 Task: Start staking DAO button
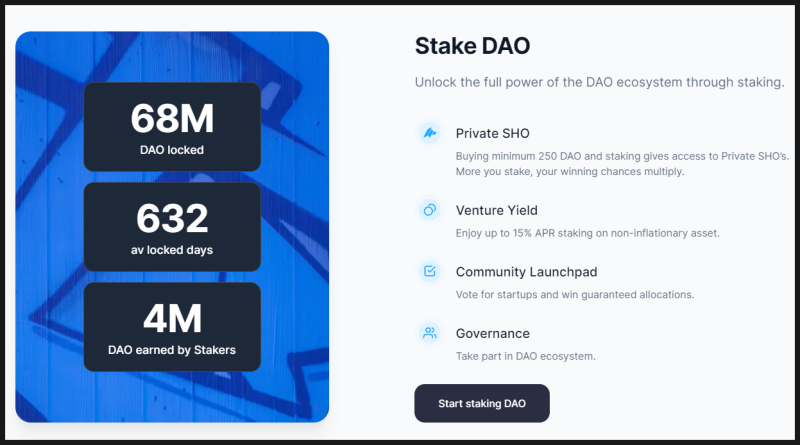(482, 403)
